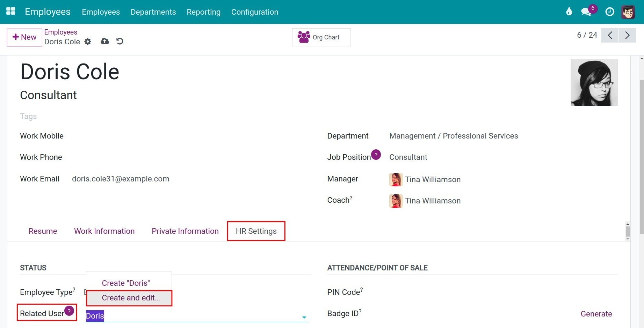This screenshot has height=328, width=644.
Task: Click the Work Email field value
Action: click(x=121, y=179)
